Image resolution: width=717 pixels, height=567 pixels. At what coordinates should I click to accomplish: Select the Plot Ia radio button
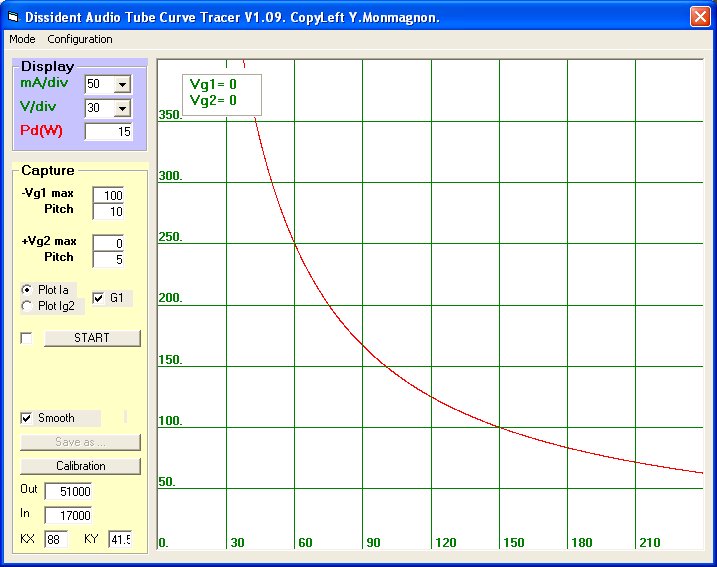coord(27,289)
